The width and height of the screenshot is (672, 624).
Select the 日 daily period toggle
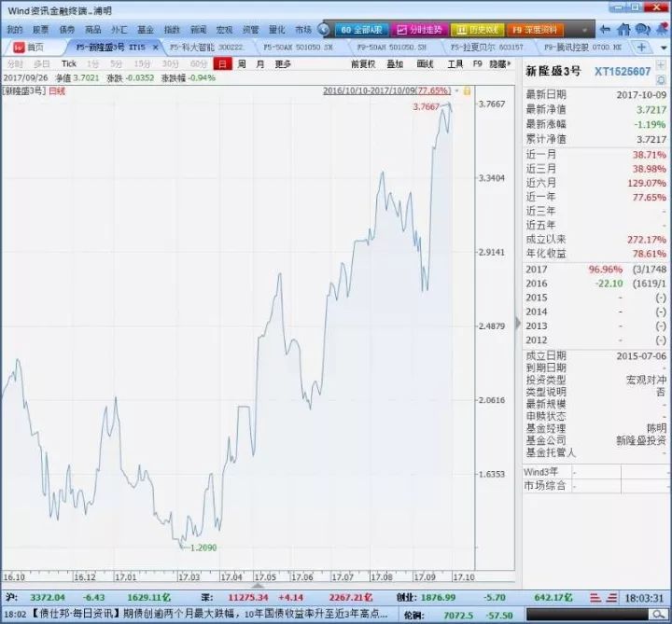pyautogui.click(x=222, y=64)
